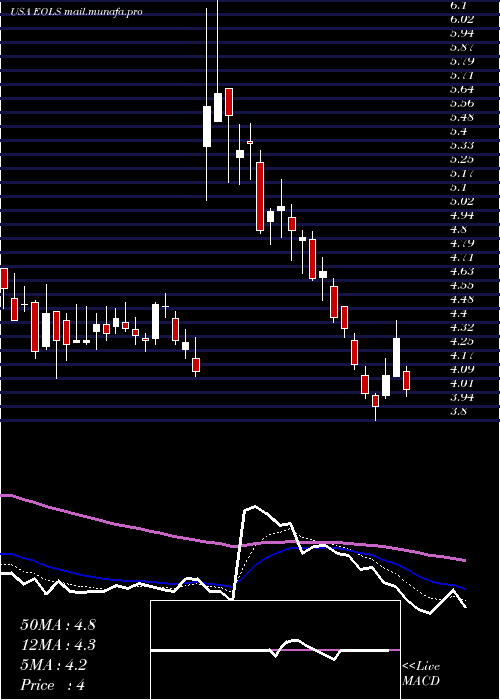Click the 5.02 price axis label
The height and width of the screenshot is (700, 500).
coord(462,201)
